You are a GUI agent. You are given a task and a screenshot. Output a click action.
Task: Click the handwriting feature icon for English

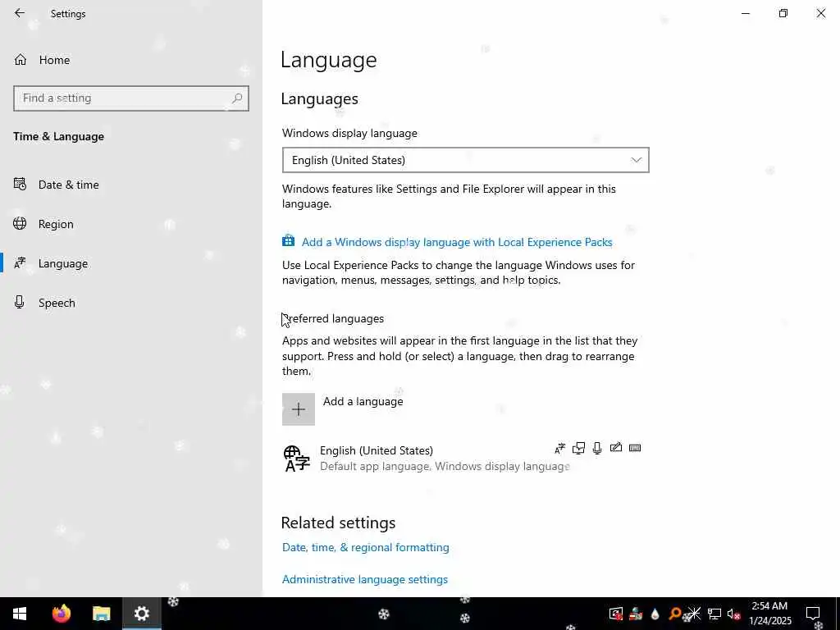coord(616,447)
